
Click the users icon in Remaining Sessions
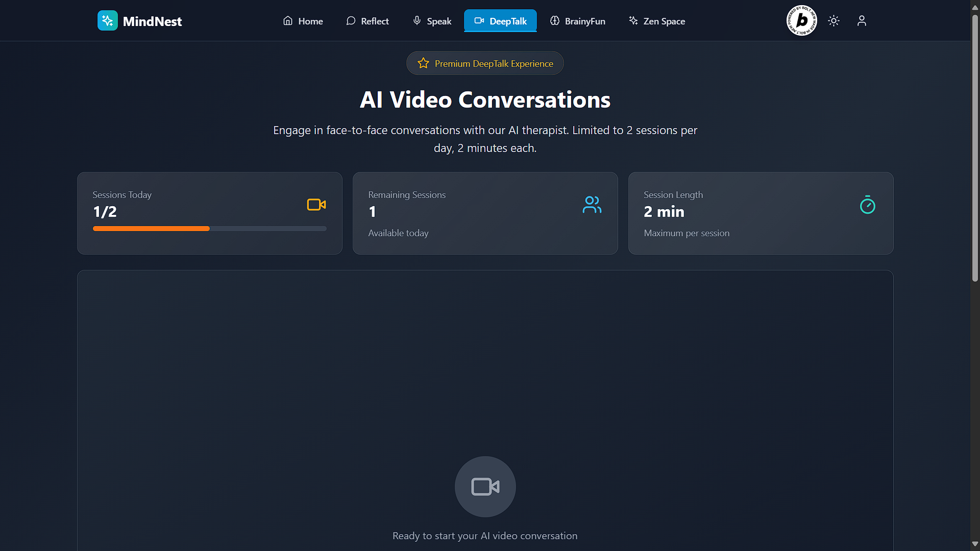pyautogui.click(x=592, y=205)
